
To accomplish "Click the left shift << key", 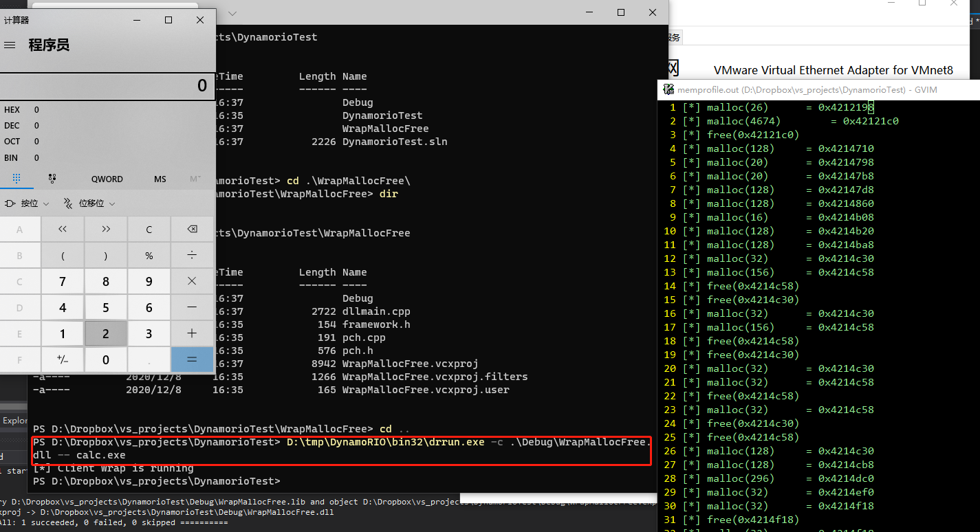I will (63, 230).
